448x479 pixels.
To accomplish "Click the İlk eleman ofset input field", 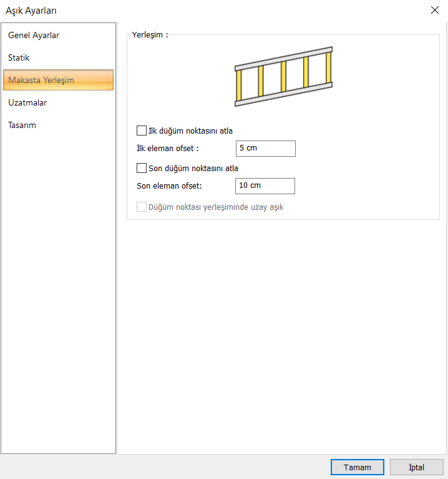I will click(266, 149).
